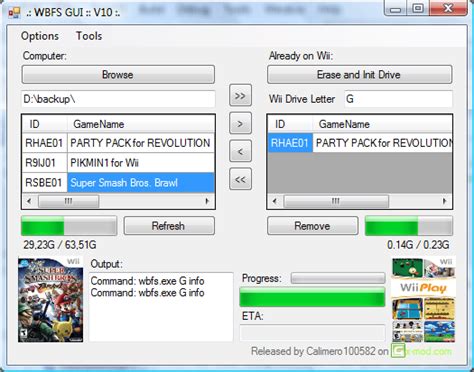Image resolution: width=474 pixels, height=372 pixels.
Task: Click the GameName column header in Computer list
Action: click(x=141, y=124)
